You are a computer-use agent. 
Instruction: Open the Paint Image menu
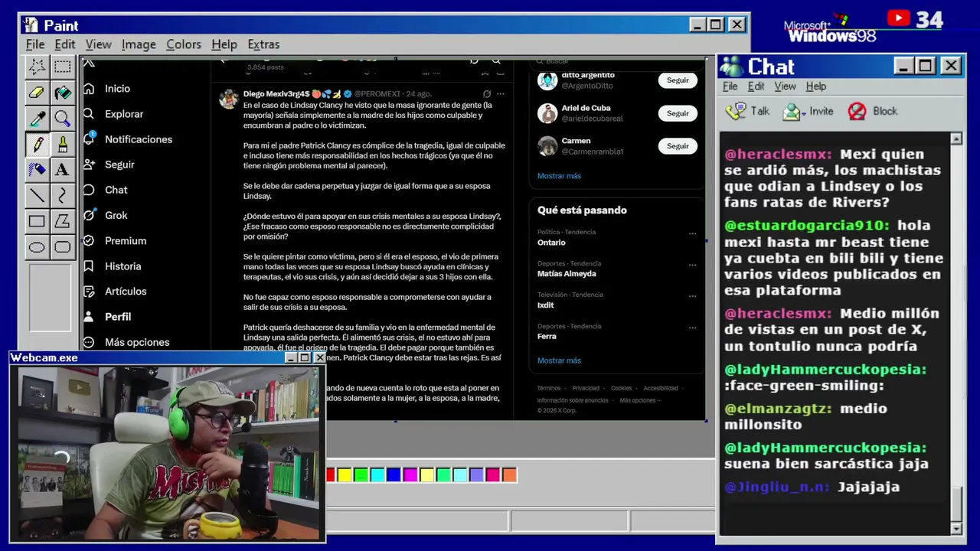coord(139,44)
